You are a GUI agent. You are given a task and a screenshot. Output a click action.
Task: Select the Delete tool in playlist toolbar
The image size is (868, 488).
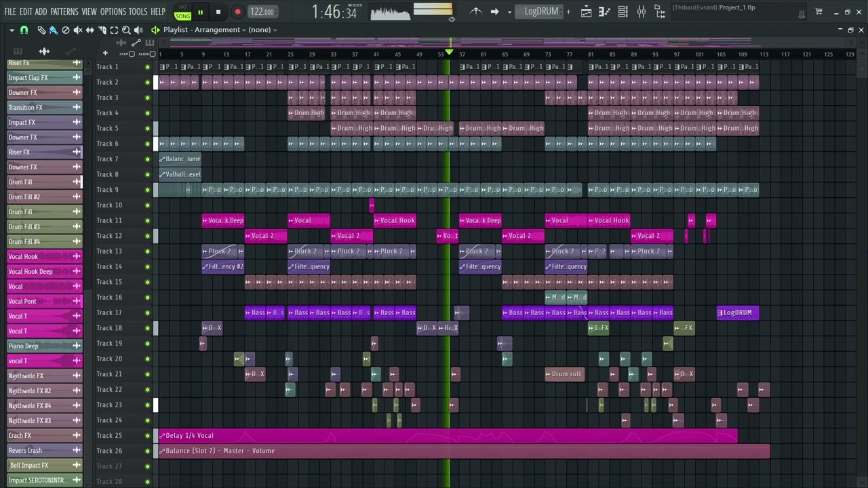pyautogui.click(x=66, y=30)
